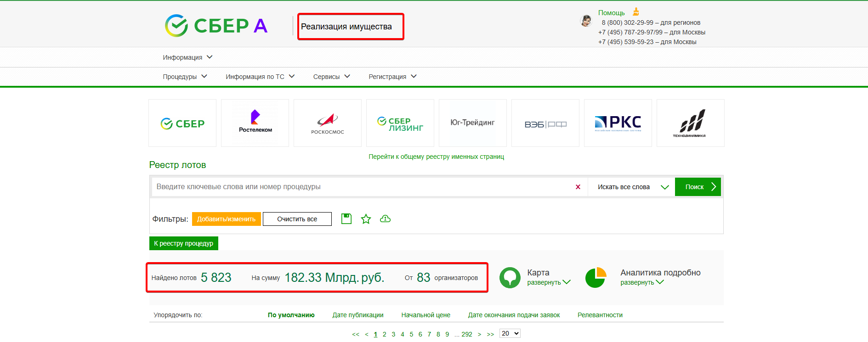Click the cloud download icon
Image resolution: width=868 pixels, height=342 pixels.
tap(385, 219)
